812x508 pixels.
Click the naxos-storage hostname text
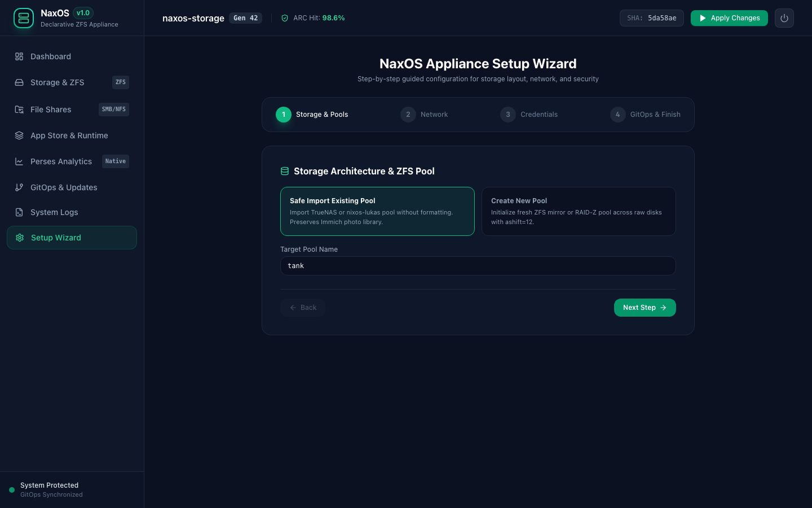point(193,18)
